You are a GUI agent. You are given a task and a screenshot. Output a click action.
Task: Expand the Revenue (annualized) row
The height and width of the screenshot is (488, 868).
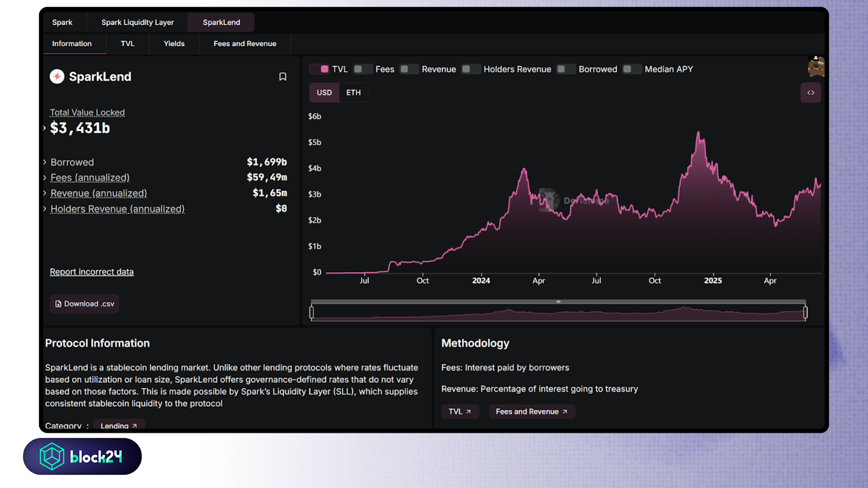point(44,193)
